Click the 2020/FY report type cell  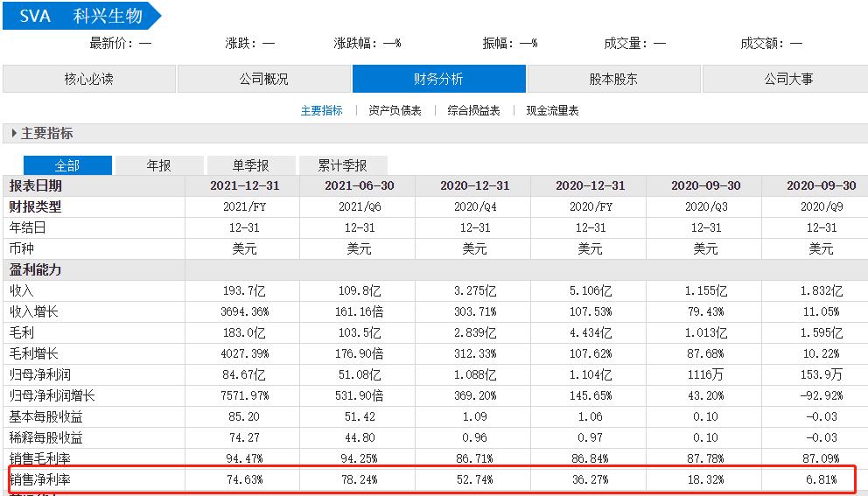point(591,207)
